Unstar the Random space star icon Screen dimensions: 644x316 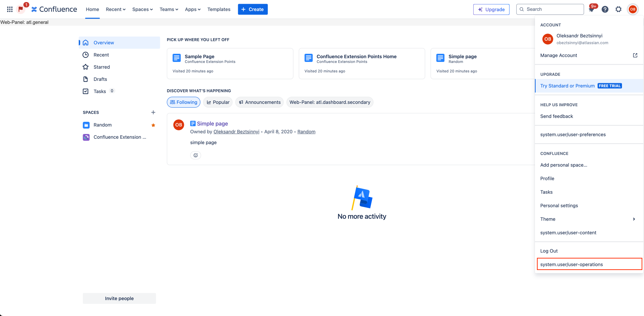point(153,125)
